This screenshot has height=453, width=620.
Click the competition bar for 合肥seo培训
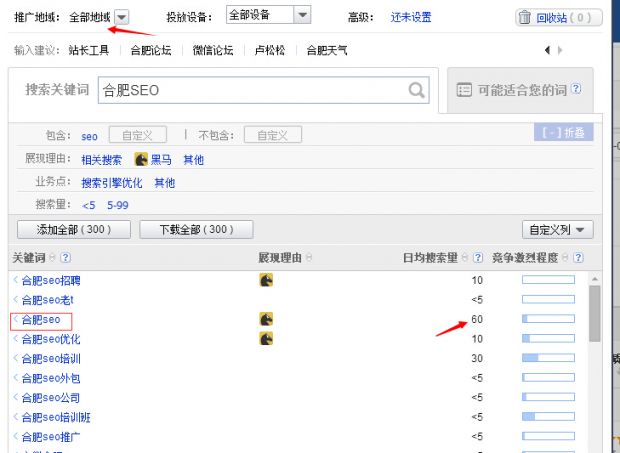(x=548, y=358)
